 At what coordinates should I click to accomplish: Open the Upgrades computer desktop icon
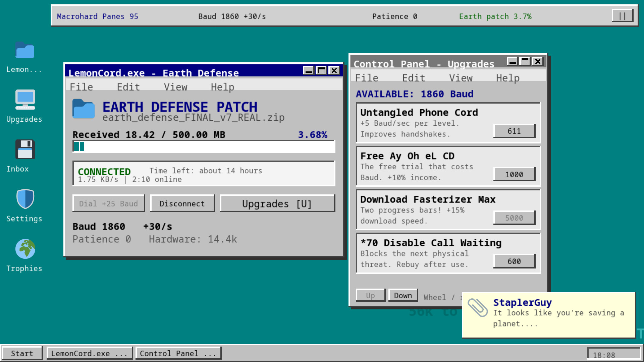coord(25,100)
